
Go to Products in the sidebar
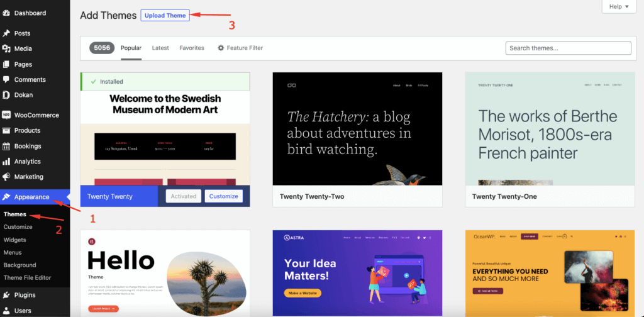27,131
